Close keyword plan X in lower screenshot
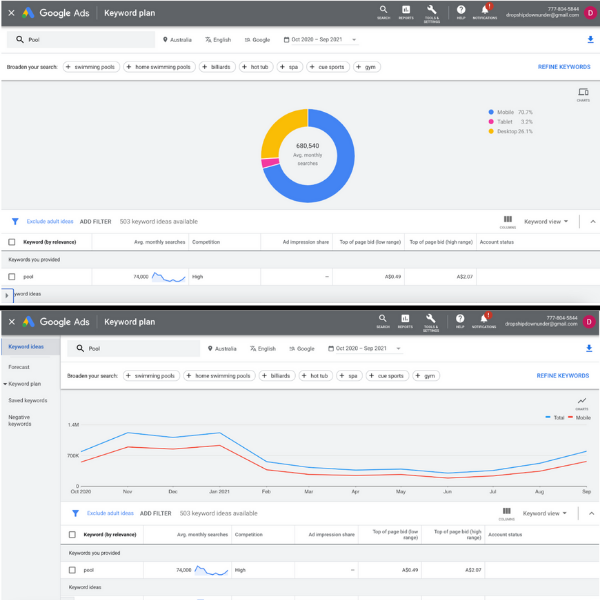The width and height of the screenshot is (600, 600). click(x=12, y=322)
